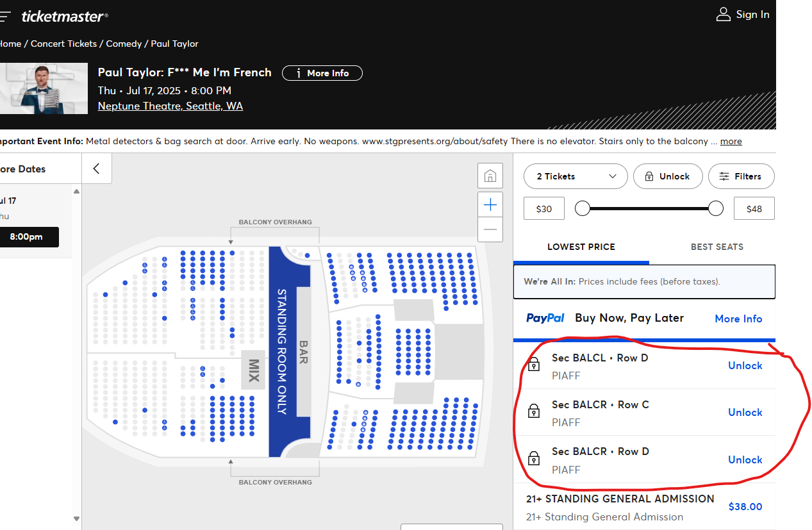Zoom in on the seat map

[x=490, y=205]
